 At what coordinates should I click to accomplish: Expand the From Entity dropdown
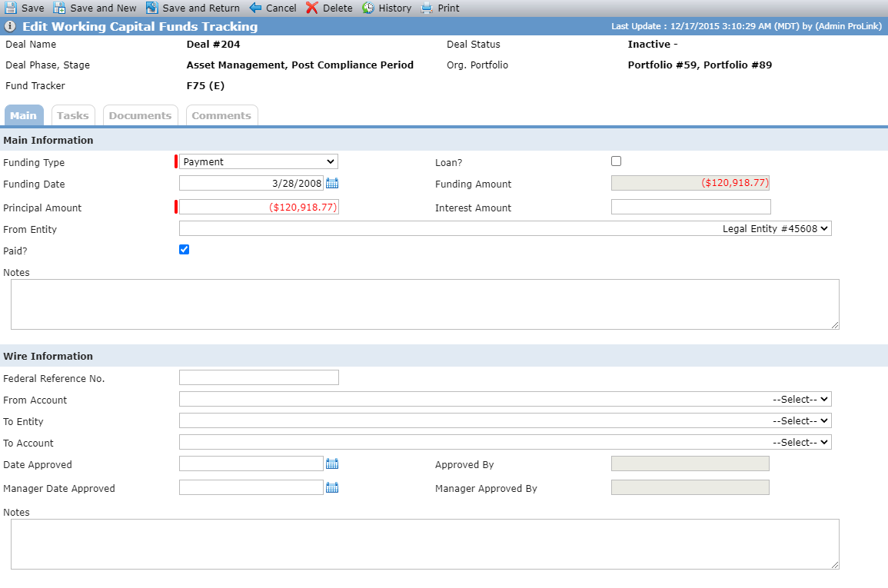pyautogui.click(x=505, y=228)
